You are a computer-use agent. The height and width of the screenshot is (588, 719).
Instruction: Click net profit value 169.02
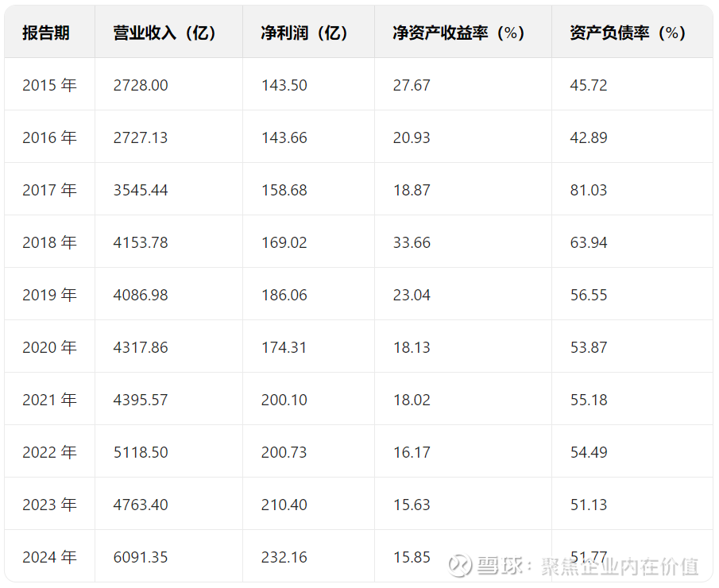pyautogui.click(x=284, y=242)
